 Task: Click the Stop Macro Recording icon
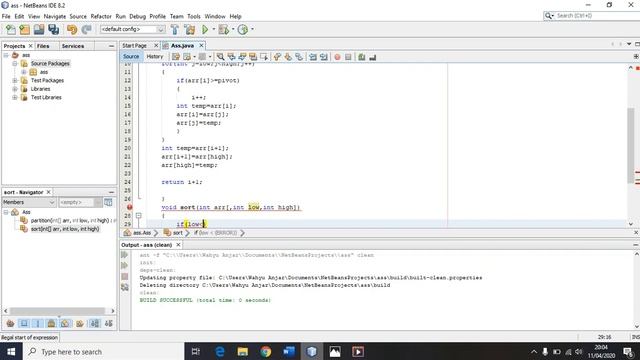click(348, 57)
